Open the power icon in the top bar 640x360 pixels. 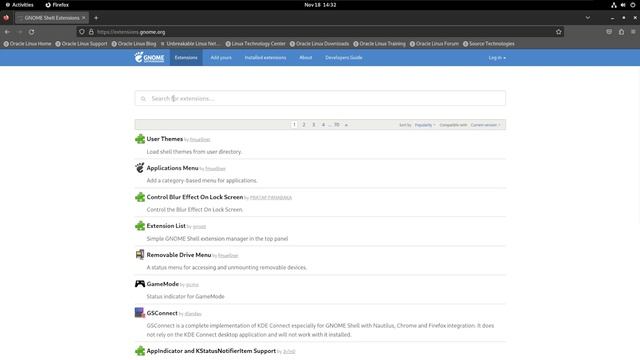[633, 5]
